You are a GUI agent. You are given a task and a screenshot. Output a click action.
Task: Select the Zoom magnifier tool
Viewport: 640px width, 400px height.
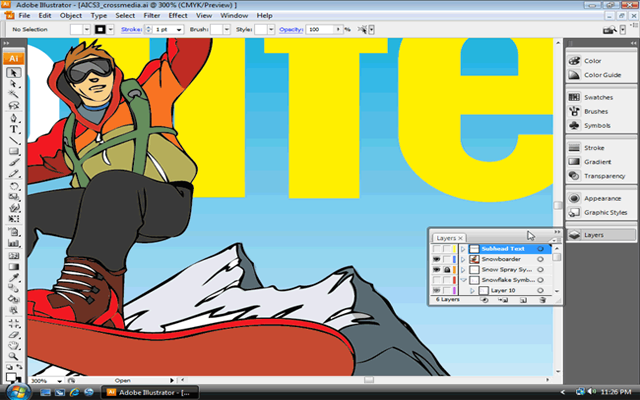click(x=13, y=356)
